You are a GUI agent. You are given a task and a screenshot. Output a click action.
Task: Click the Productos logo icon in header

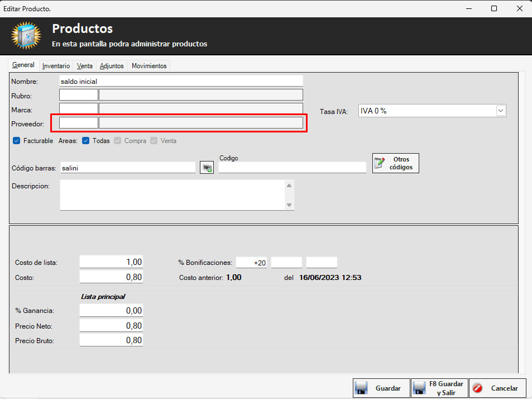click(26, 36)
